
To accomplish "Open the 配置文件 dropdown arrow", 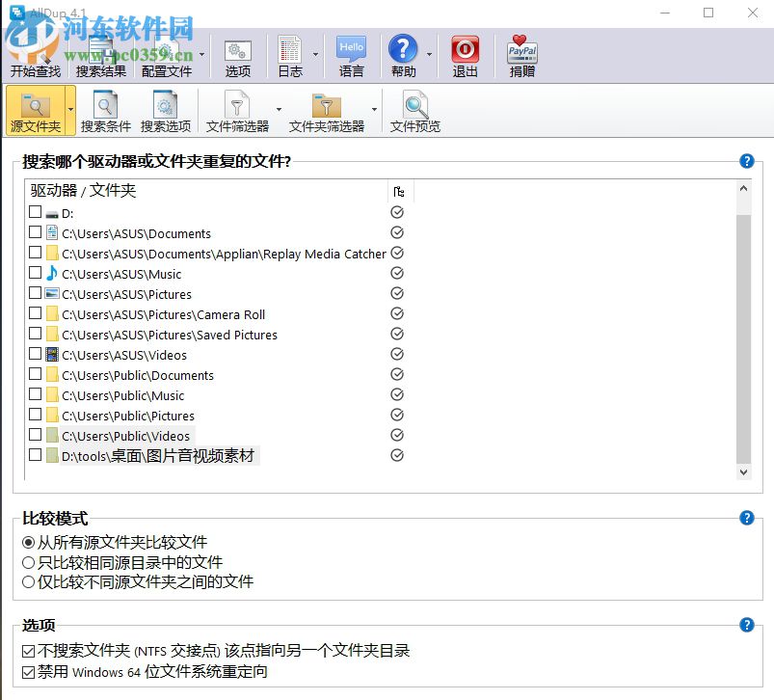I will coord(202,53).
